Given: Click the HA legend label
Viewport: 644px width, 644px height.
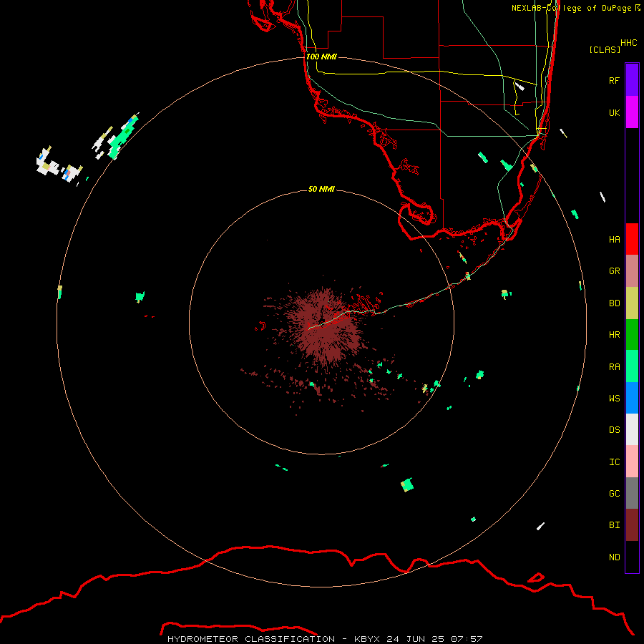Looking at the screenshot, I should pyautogui.click(x=614, y=239).
